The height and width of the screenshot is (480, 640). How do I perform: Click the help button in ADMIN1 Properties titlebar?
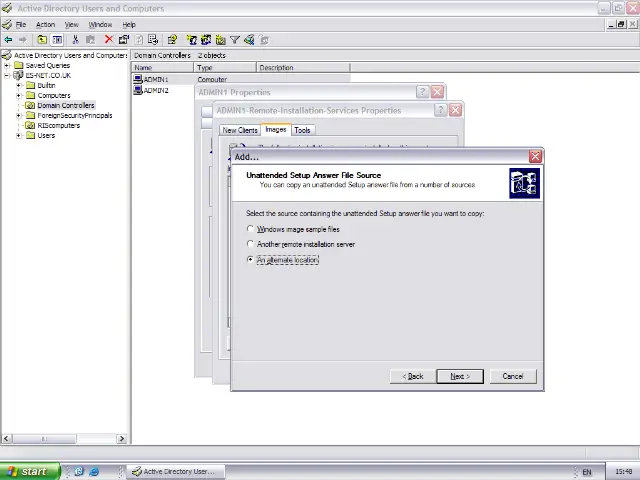pyautogui.click(x=422, y=92)
